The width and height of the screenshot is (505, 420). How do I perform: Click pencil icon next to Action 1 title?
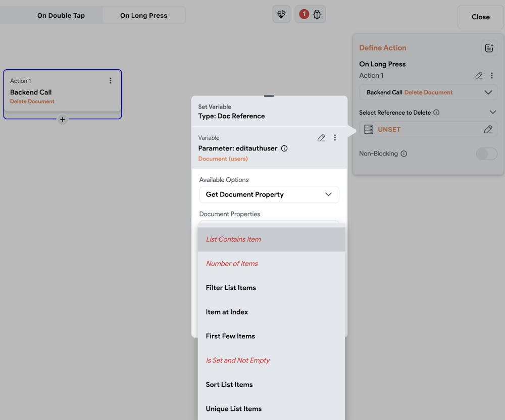pyautogui.click(x=479, y=76)
